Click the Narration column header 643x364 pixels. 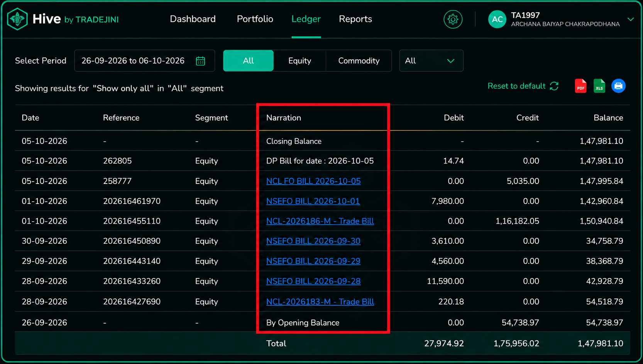coord(284,118)
